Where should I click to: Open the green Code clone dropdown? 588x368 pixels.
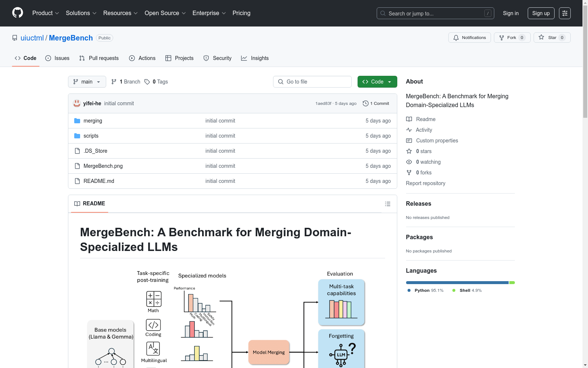(x=377, y=82)
